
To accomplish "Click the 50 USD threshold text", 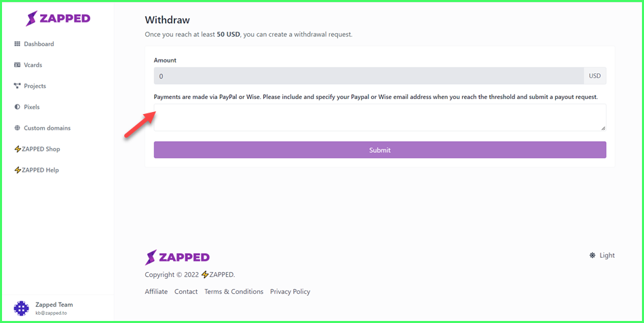I will coord(229,35).
